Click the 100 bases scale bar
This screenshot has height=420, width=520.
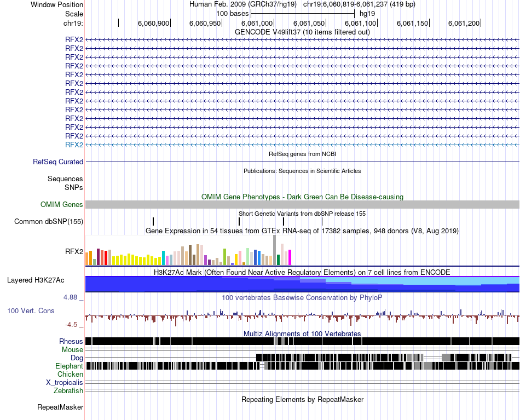303,14
